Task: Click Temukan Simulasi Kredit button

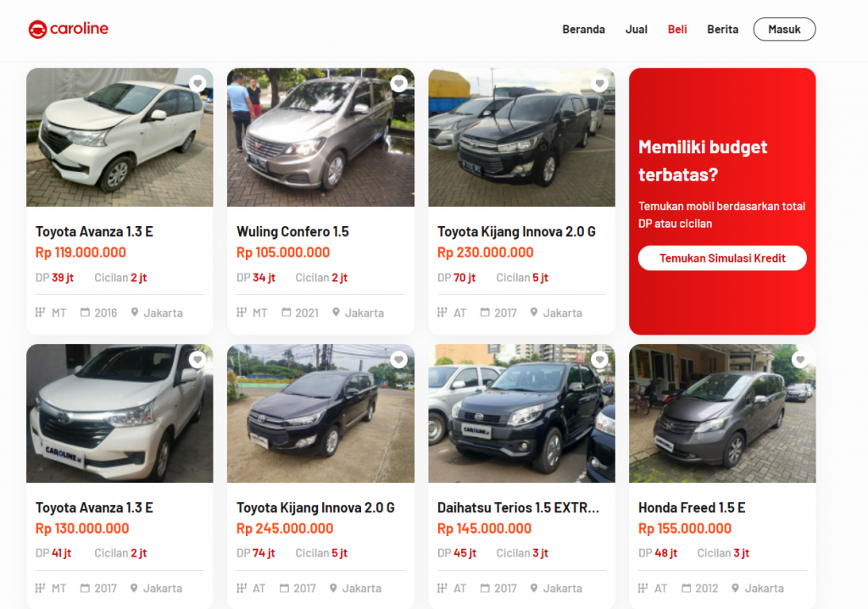Action: click(722, 258)
